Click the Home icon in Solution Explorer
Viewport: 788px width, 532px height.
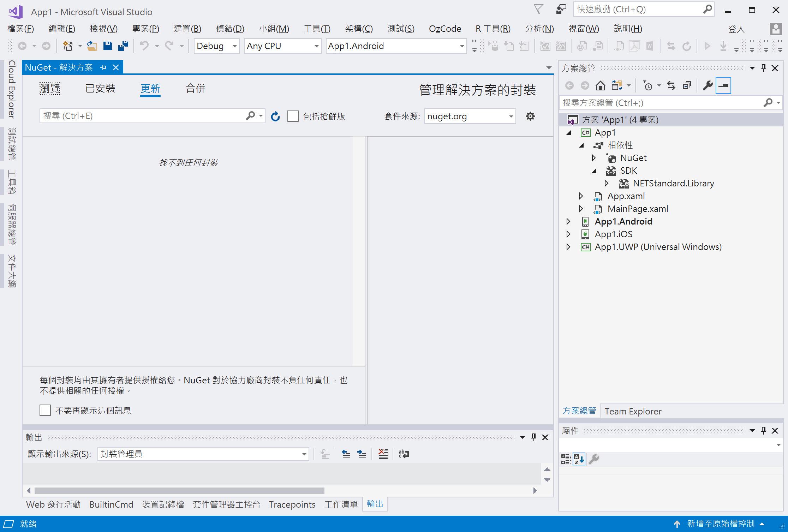click(x=601, y=85)
